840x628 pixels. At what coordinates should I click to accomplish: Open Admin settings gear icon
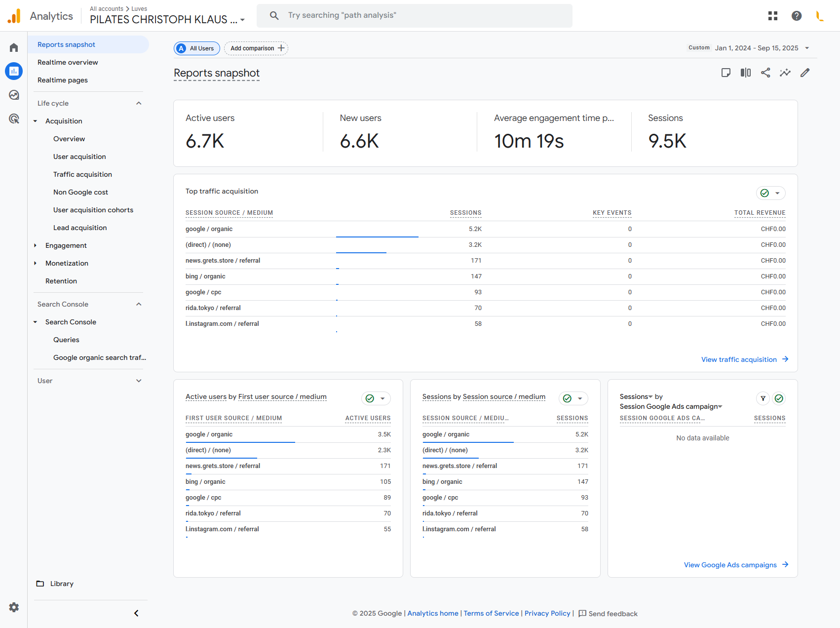click(14, 607)
